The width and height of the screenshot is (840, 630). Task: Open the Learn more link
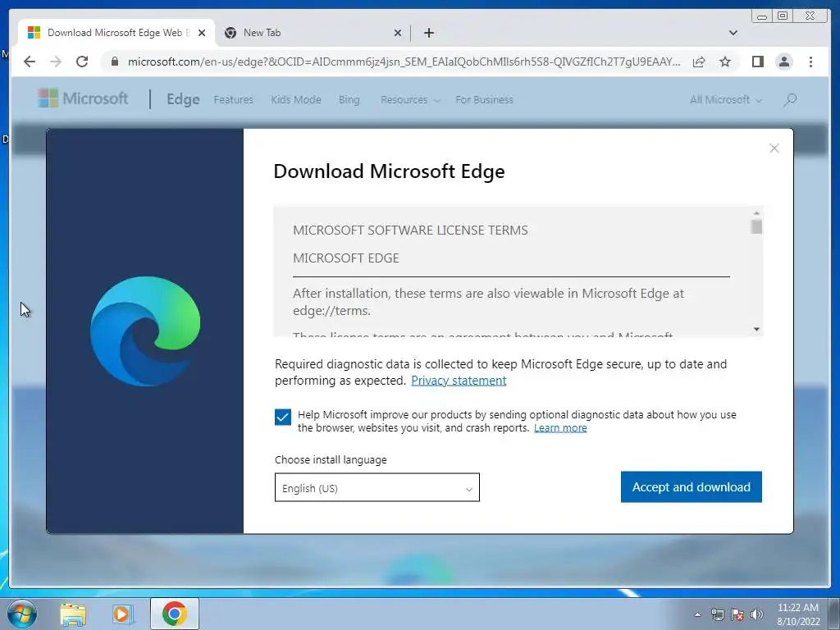(560, 428)
